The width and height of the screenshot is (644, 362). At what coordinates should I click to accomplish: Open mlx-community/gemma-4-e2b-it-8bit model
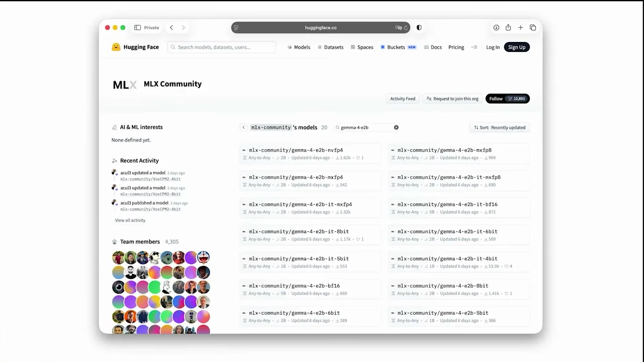310,235
